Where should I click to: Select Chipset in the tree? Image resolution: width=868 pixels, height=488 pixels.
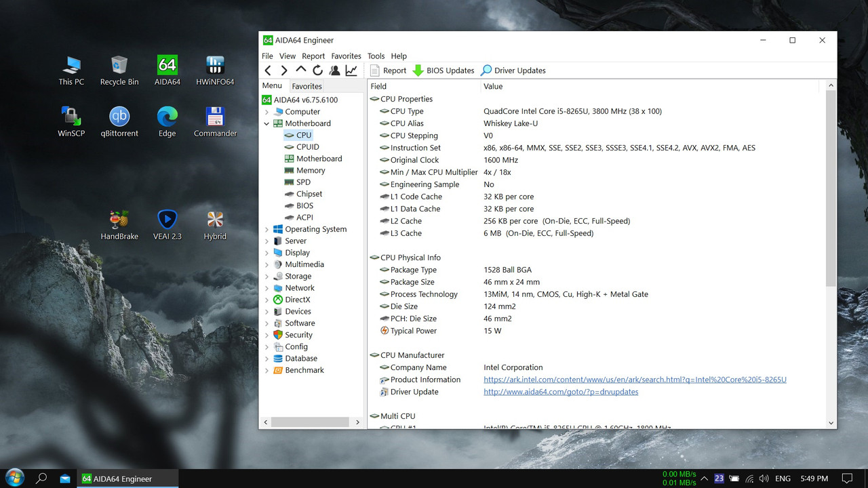309,194
